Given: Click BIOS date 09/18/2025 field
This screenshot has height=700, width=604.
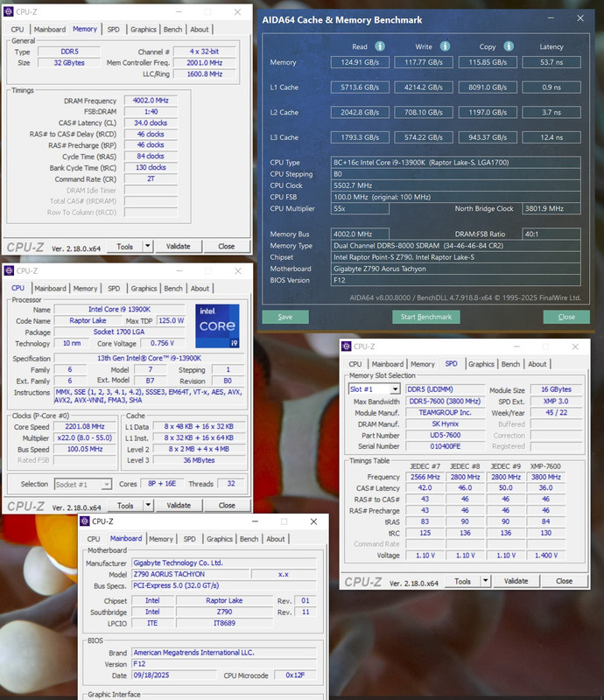Looking at the screenshot, I should tap(174, 675).
